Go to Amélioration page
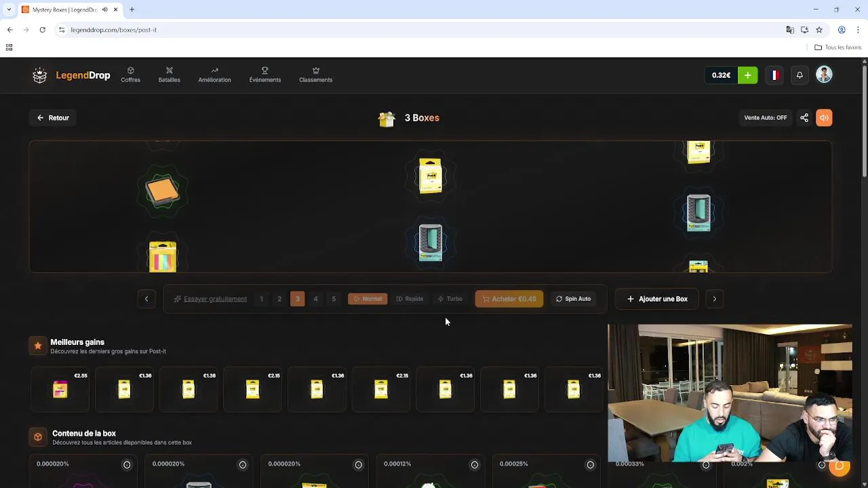Image resolution: width=868 pixels, height=488 pixels. point(214,75)
